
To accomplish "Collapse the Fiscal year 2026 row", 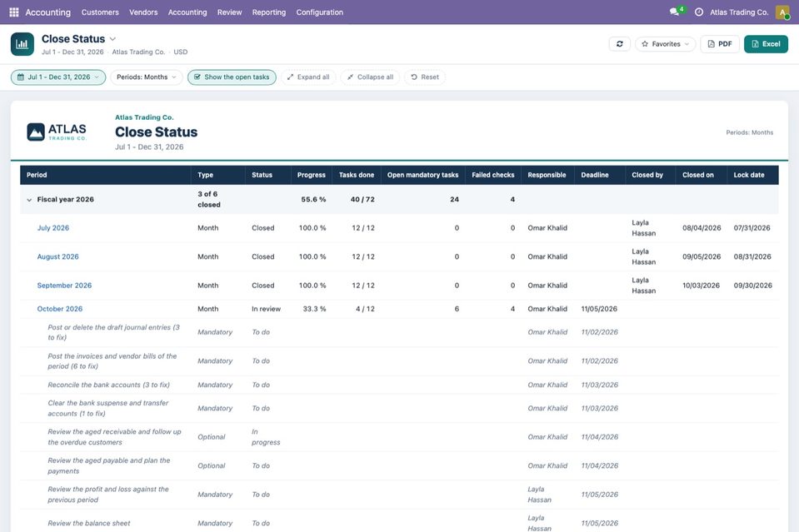I will (29, 200).
